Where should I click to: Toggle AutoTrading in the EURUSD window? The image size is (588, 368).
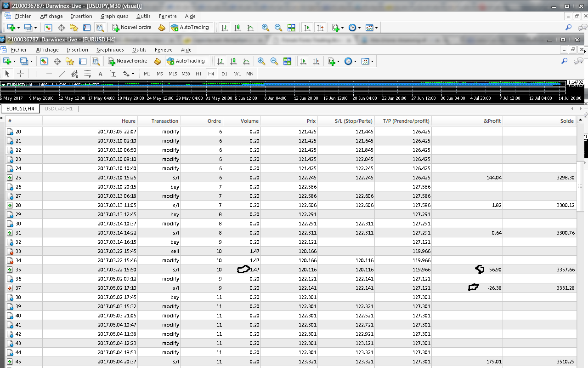pyautogui.click(x=186, y=61)
